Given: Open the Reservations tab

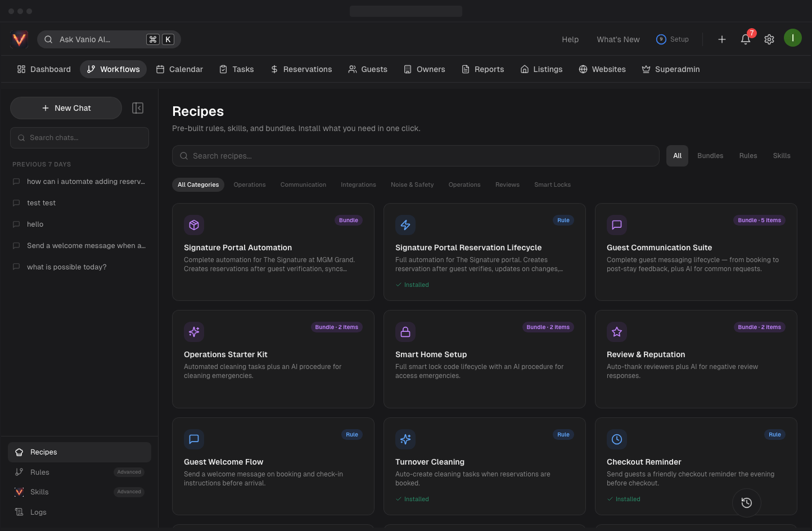Looking at the screenshot, I should pos(301,69).
